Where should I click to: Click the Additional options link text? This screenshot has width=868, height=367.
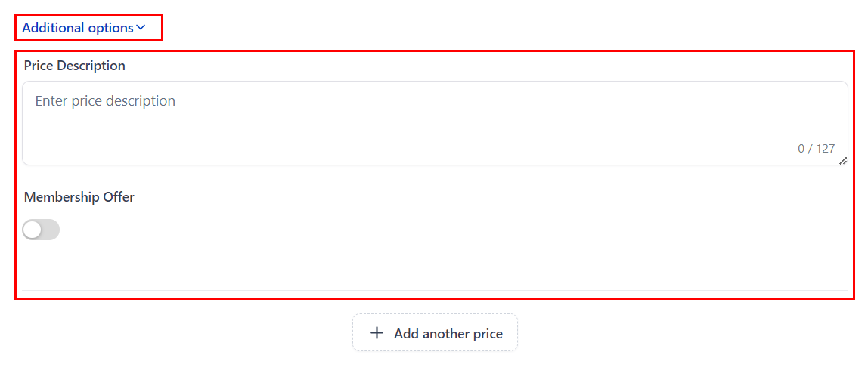(x=78, y=28)
